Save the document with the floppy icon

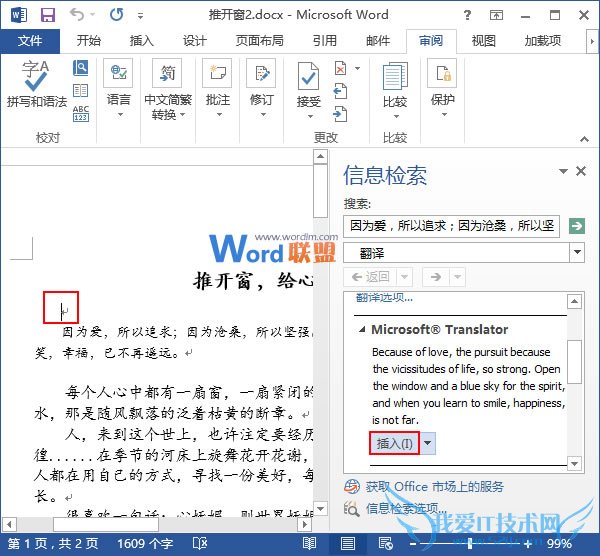coord(48,15)
